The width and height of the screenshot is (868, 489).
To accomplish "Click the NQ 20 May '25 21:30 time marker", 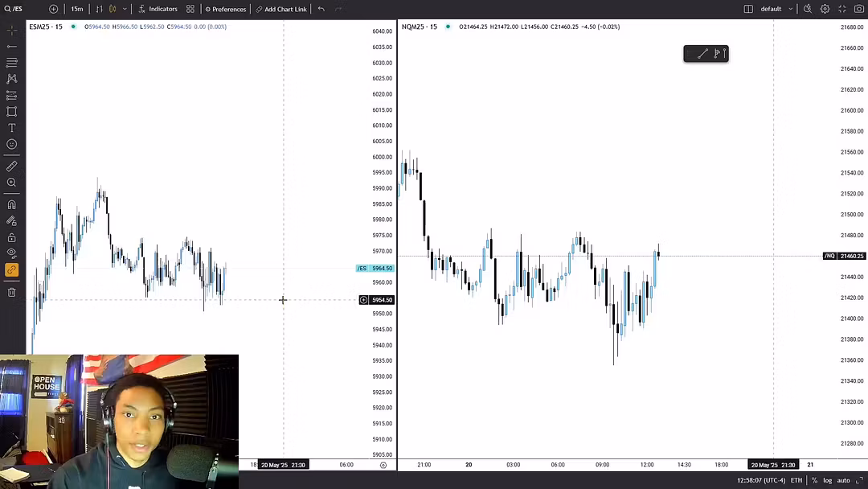I will pos(773,465).
